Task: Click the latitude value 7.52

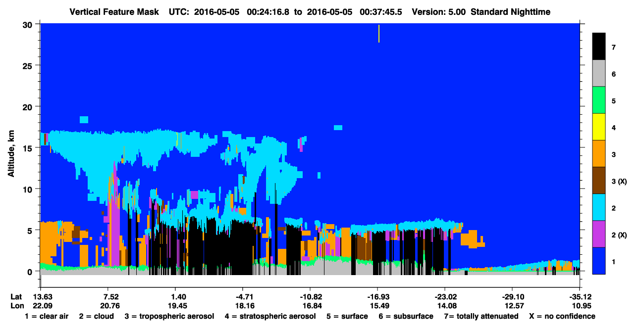Action: [107, 297]
